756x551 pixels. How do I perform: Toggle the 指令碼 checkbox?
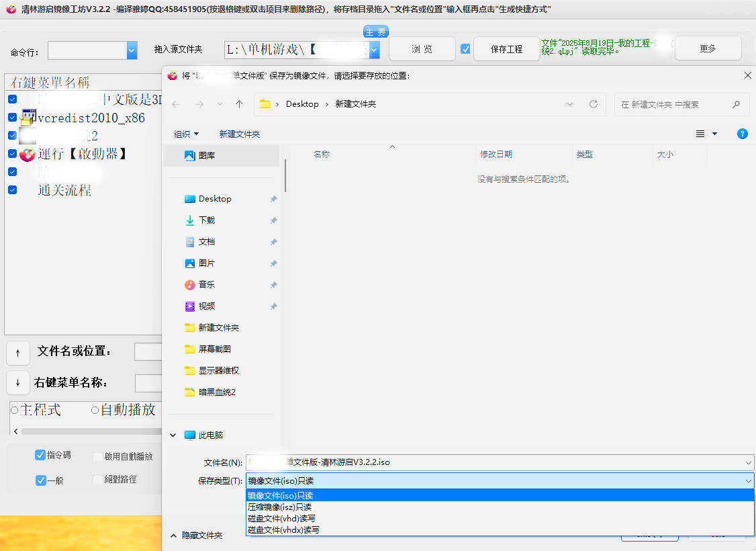click(40, 455)
